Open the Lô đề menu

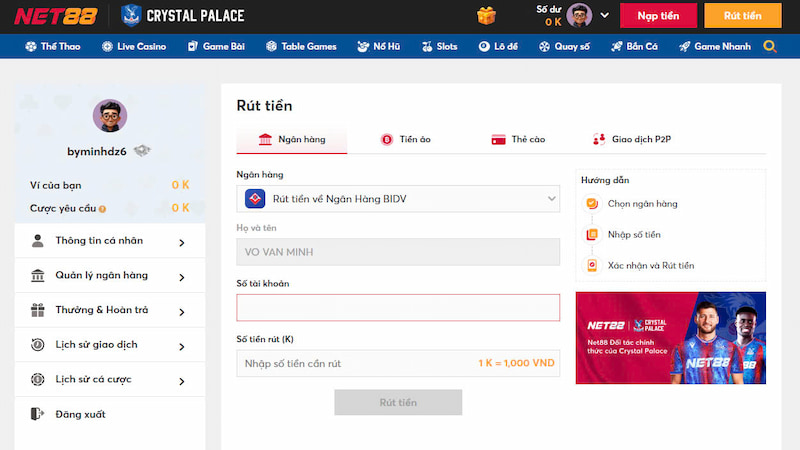point(498,46)
